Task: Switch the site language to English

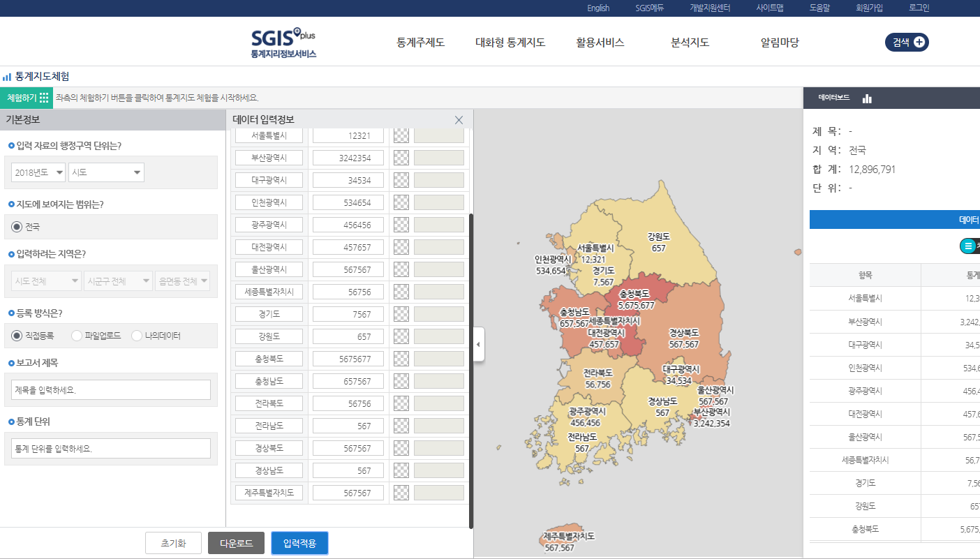Action: [597, 8]
